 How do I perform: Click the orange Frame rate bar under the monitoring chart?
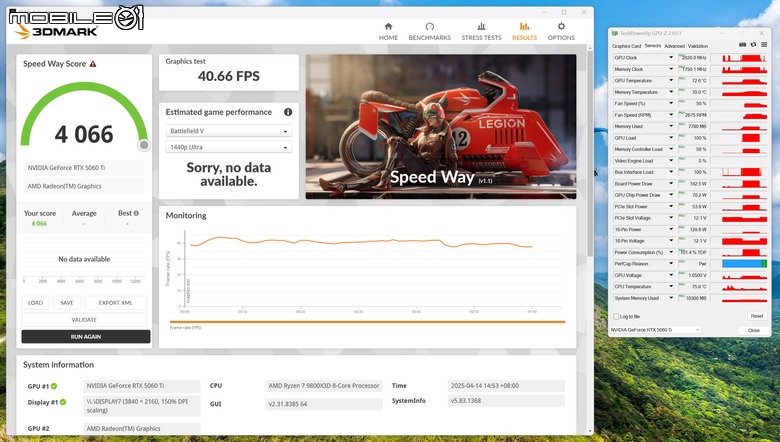tap(368, 322)
